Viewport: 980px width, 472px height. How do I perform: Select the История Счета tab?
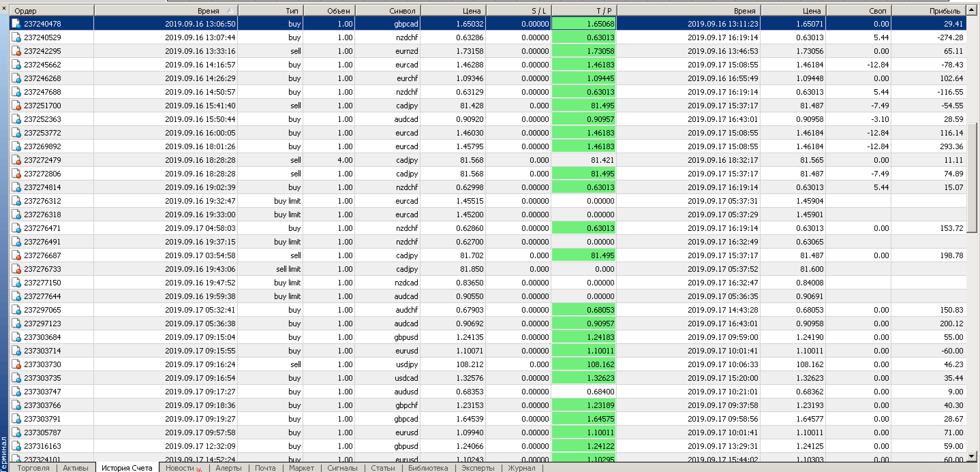127,468
